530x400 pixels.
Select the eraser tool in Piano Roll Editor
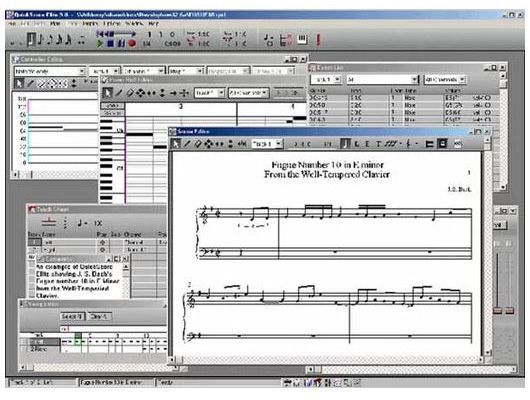pos(130,93)
